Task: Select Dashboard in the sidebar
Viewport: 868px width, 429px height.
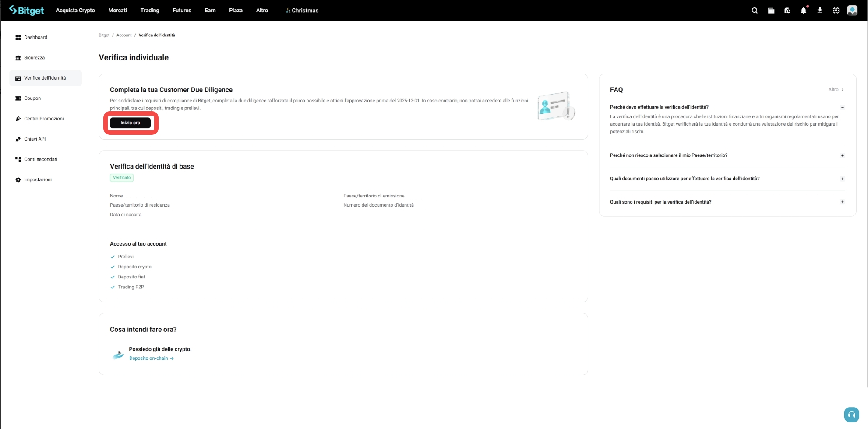Action: (35, 37)
